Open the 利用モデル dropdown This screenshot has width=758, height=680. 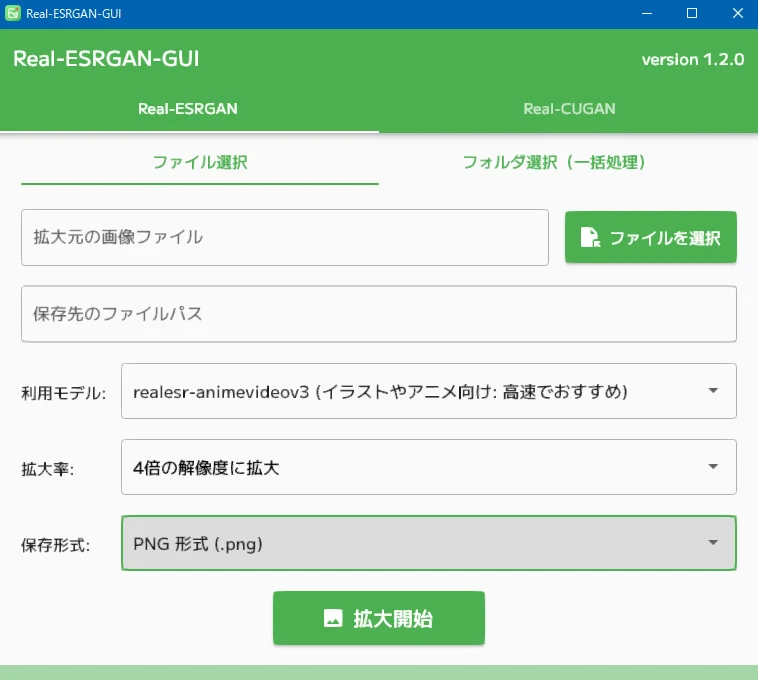tap(429, 391)
